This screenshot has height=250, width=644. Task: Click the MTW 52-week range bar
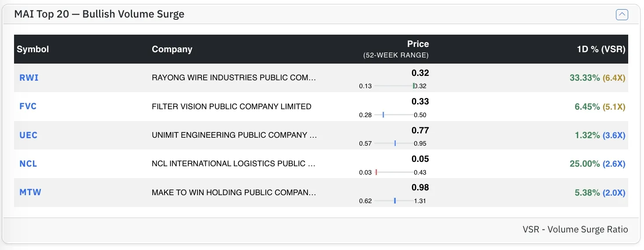tap(394, 201)
